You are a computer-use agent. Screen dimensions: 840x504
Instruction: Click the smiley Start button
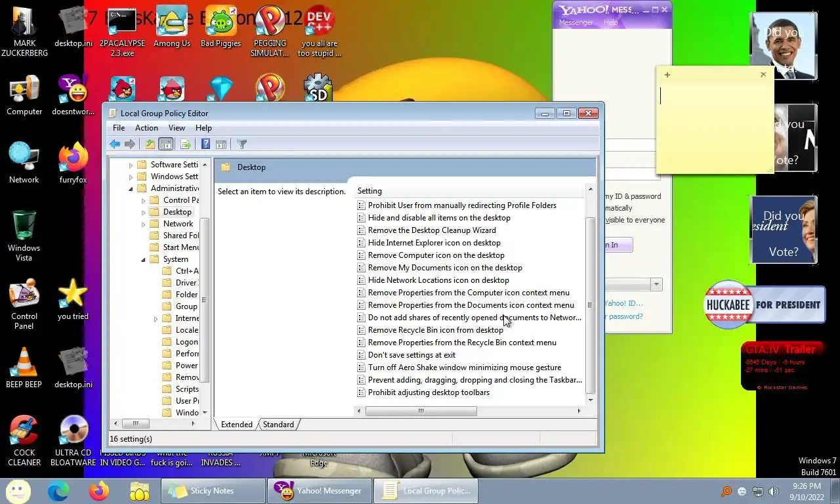(x=18, y=491)
